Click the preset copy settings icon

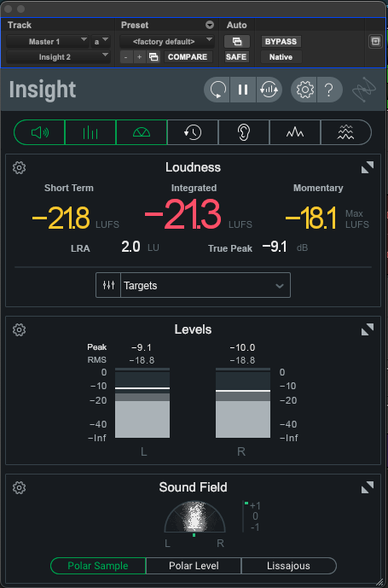(x=153, y=57)
